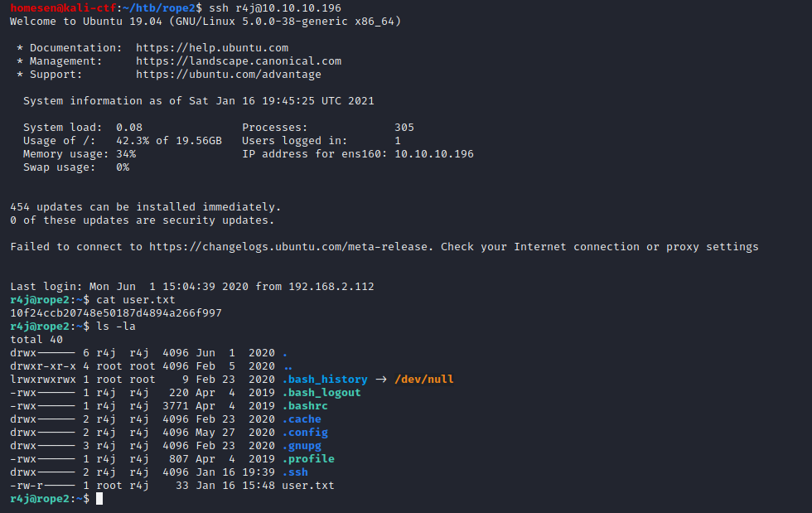The height and width of the screenshot is (513, 812).
Task: Click the .config directory name
Action: coord(305,432)
